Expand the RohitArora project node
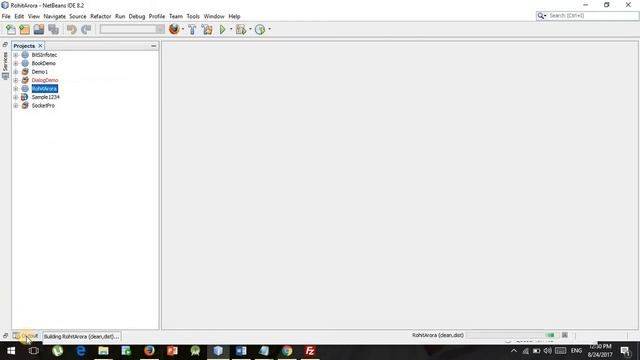640x360 pixels. click(16, 89)
